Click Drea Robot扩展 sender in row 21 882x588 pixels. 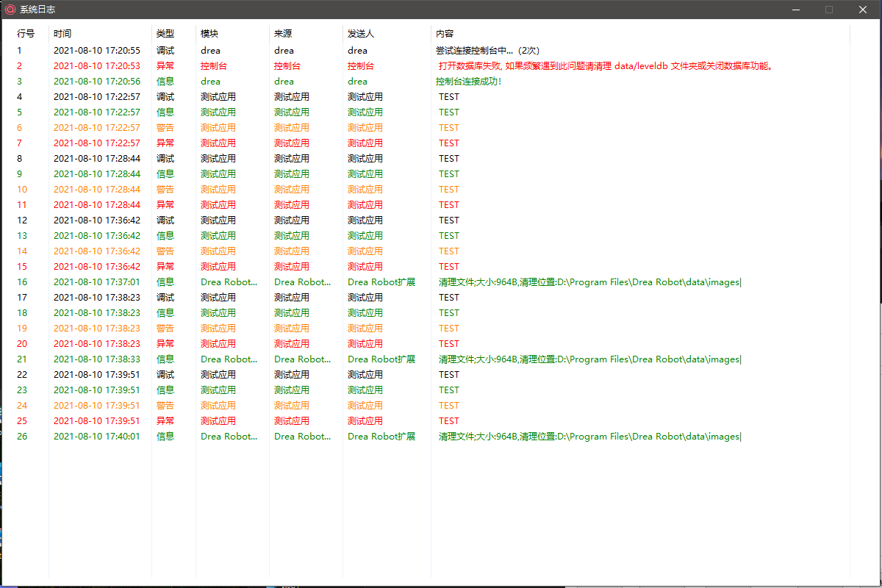click(381, 359)
